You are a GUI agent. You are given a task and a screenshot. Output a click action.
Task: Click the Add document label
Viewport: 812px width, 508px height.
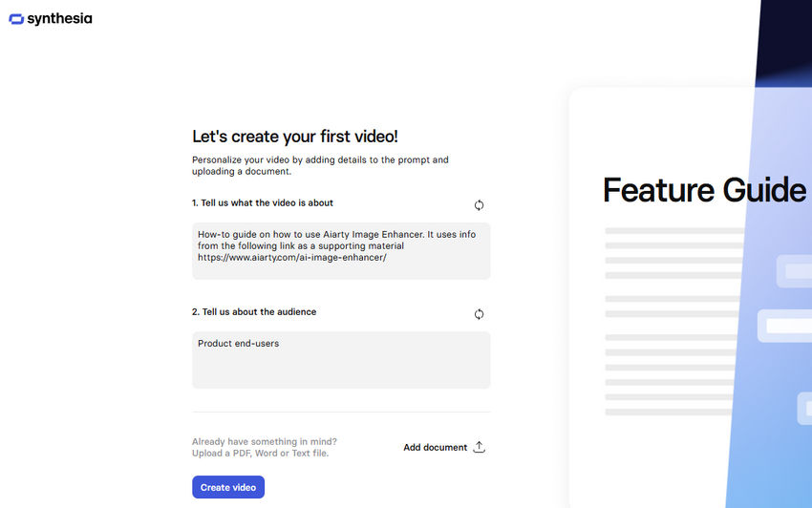(x=435, y=448)
